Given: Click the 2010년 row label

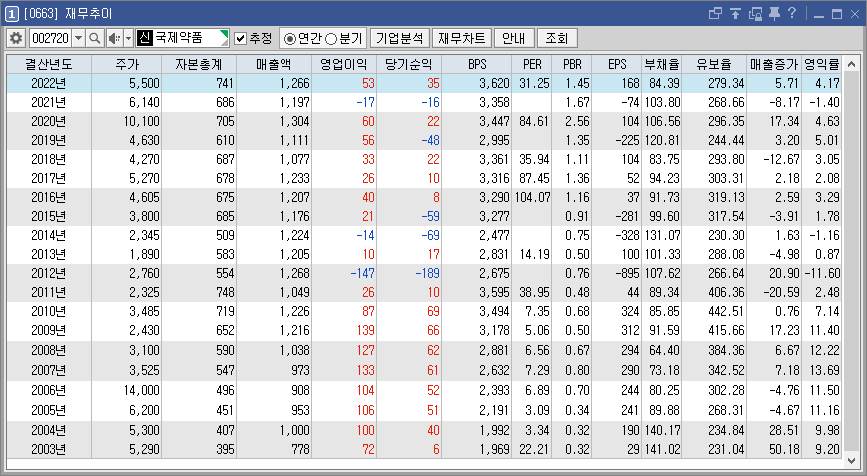Looking at the screenshot, I should point(49,311).
